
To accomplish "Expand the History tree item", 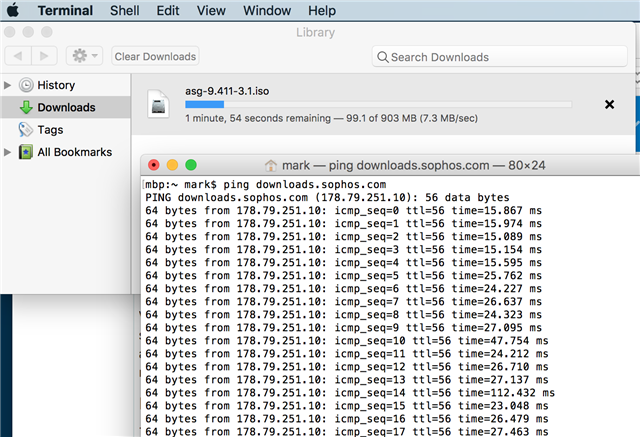I will pyautogui.click(x=7, y=85).
